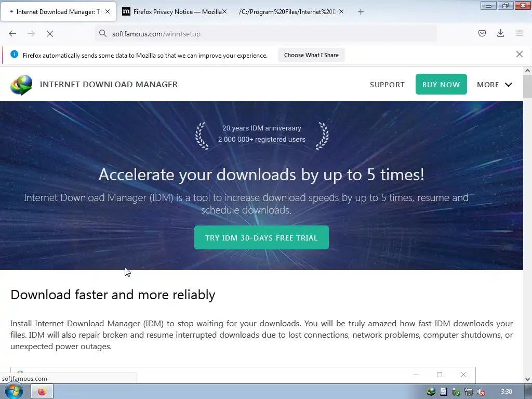Click the vertical scrollbar thumb

pyautogui.click(x=527, y=87)
